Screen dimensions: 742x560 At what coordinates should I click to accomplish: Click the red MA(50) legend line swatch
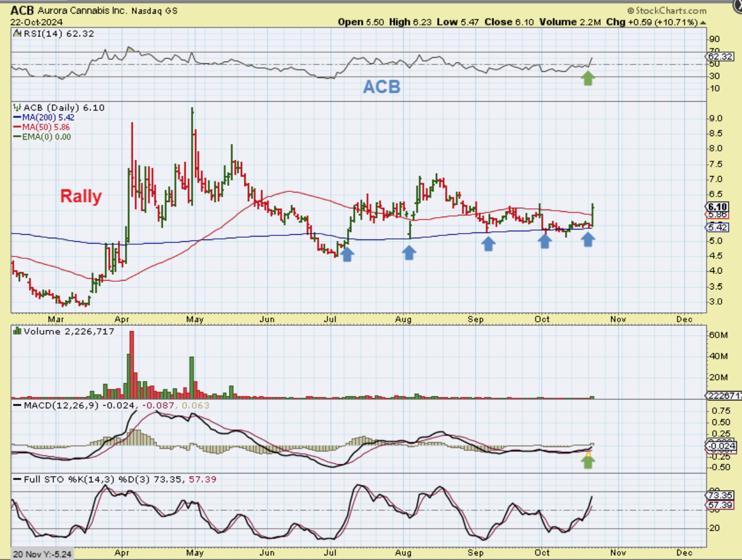[x=17, y=127]
